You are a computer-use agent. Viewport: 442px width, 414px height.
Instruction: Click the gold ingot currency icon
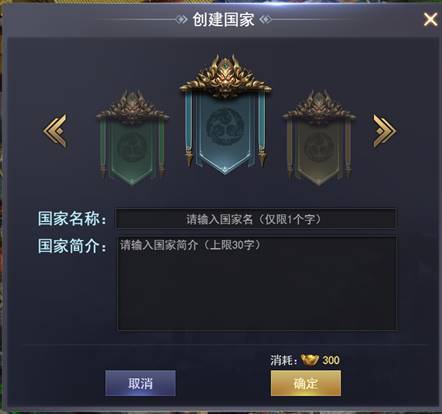click(310, 360)
